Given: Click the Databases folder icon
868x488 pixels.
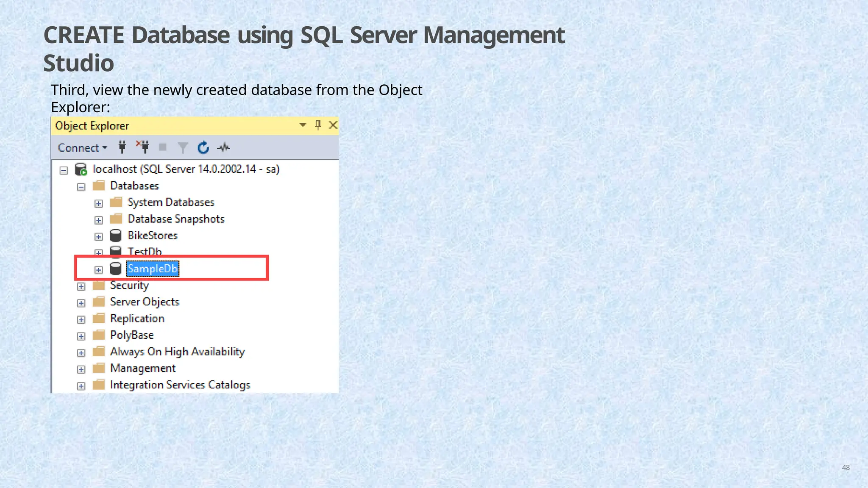Looking at the screenshot, I should click(98, 186).
